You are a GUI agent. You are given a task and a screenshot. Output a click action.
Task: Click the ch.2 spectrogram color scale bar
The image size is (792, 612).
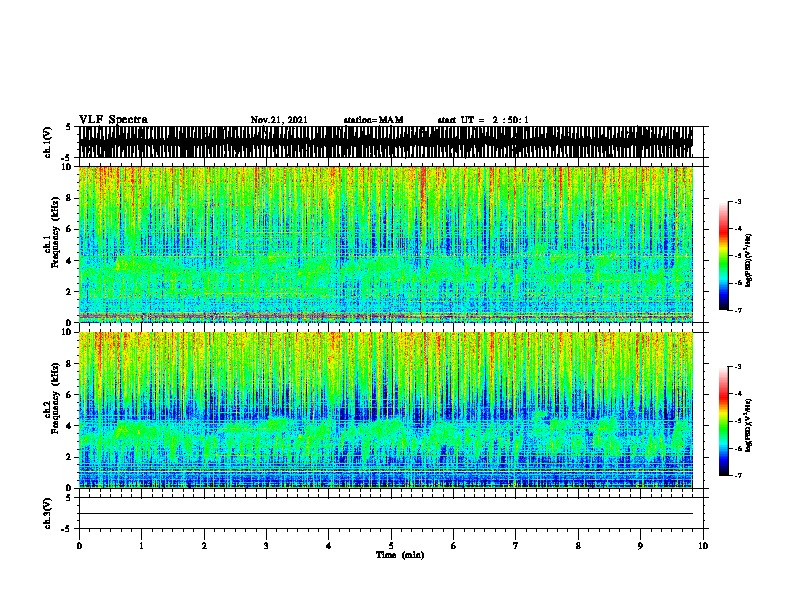(x=723, y=421)
